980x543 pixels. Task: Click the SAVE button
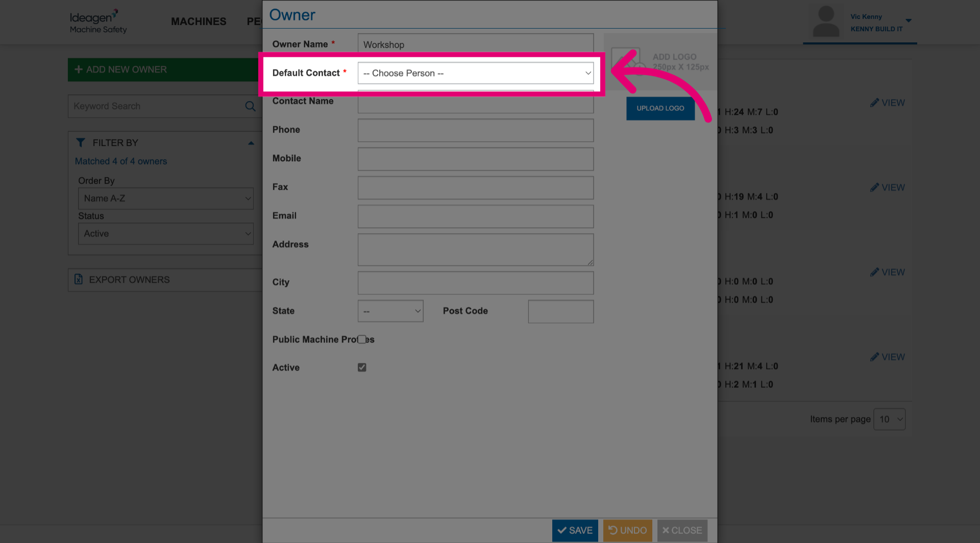point(575,530)
